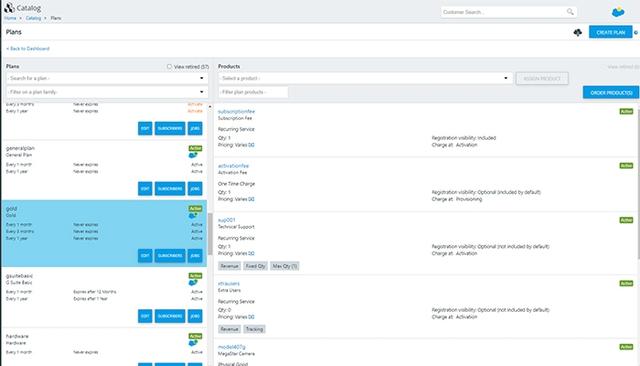This screenshot has height=366, width=640.
Task: Click Active badge on subscriptionfee product
Action: pyautogui.click(x=626, y=111)
